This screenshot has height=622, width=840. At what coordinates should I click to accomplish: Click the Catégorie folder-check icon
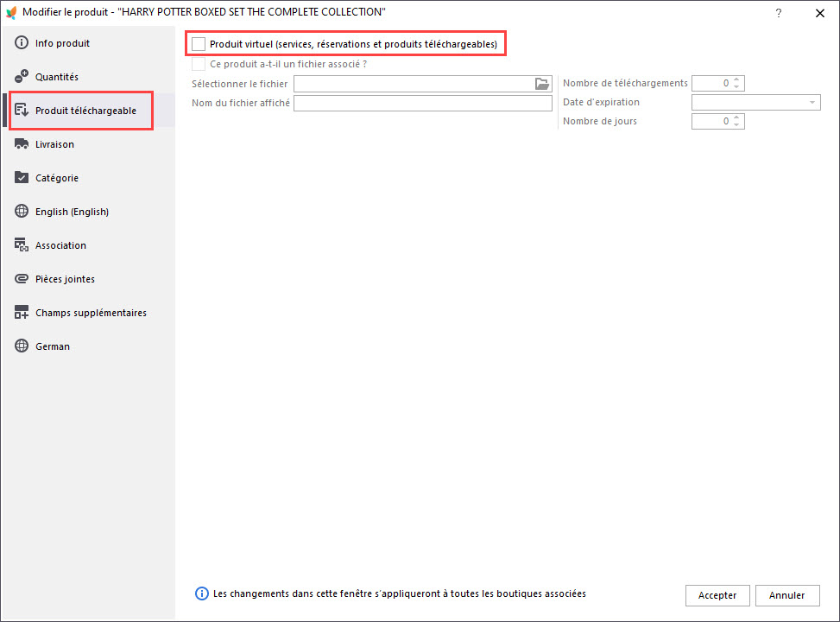point(22,177)
